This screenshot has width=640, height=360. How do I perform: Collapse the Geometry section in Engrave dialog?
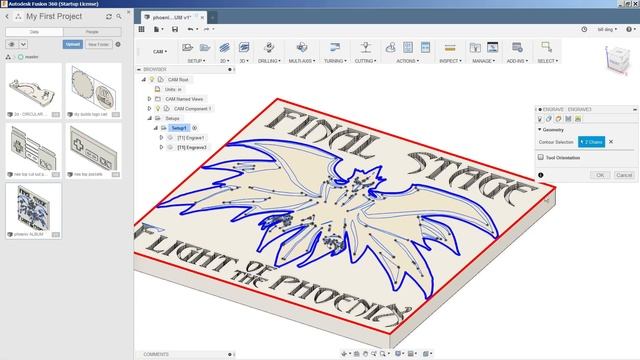click(x=540, y=129)
